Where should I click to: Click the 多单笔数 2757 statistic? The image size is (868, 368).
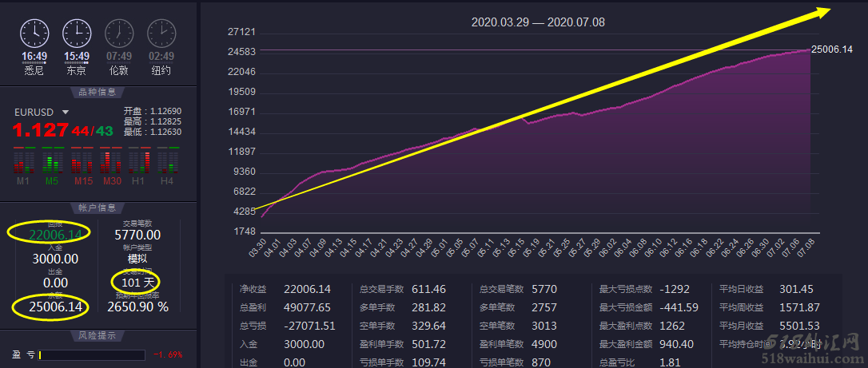pyautogui.click(x=519, y=307)
